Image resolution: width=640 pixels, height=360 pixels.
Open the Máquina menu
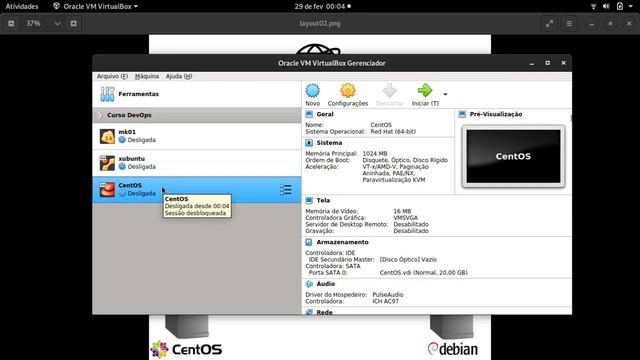point(147,76)
